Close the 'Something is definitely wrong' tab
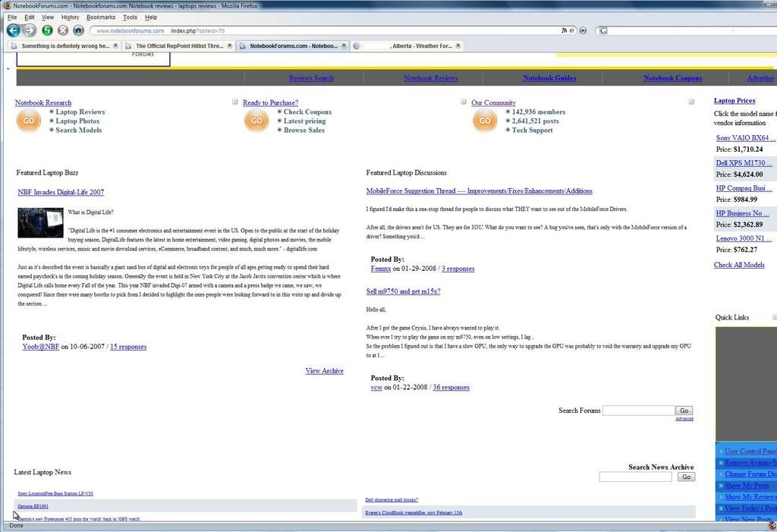Screen dimensions: 777x532 (x=115, y=46)
